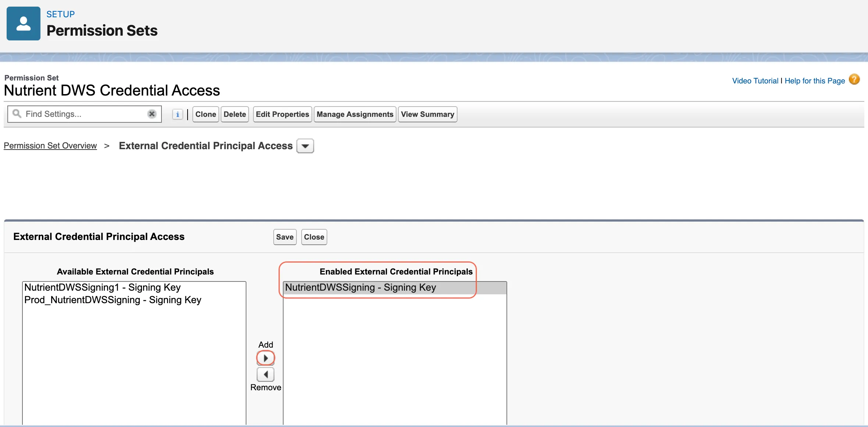
Task: Click the Remove left-arrow button
Action: (266, 374)
